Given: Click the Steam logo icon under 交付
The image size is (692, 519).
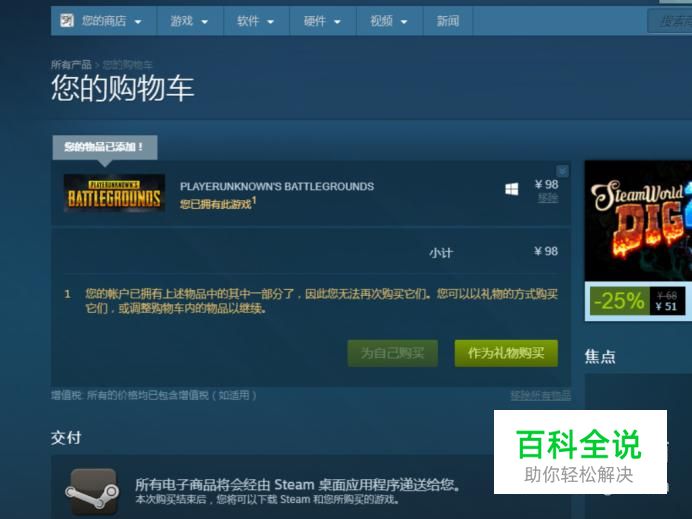Looking at the screenshot, I should click(93, 491).
